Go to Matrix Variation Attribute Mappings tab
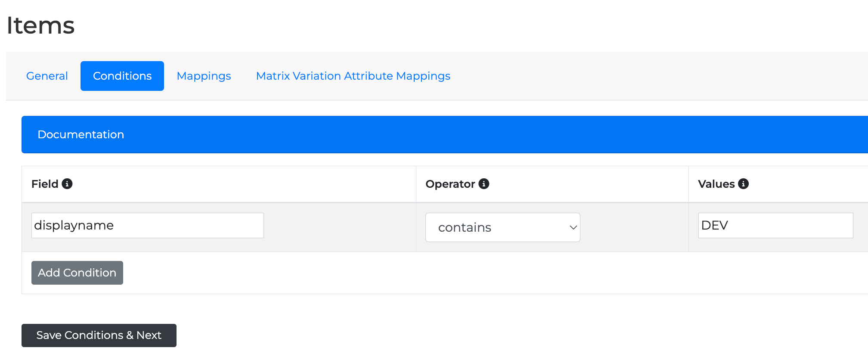The image size is (868, 354). click(353, 76)
